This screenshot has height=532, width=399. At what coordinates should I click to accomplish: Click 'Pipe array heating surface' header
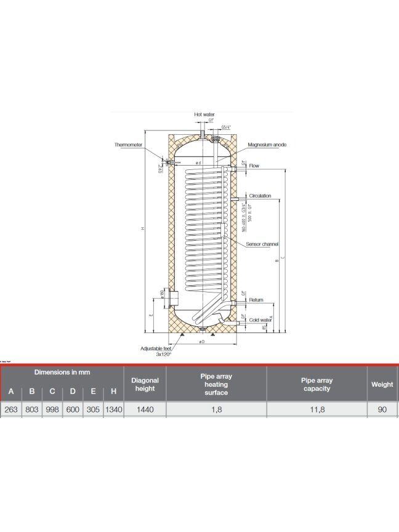click(x=216, y=384)
